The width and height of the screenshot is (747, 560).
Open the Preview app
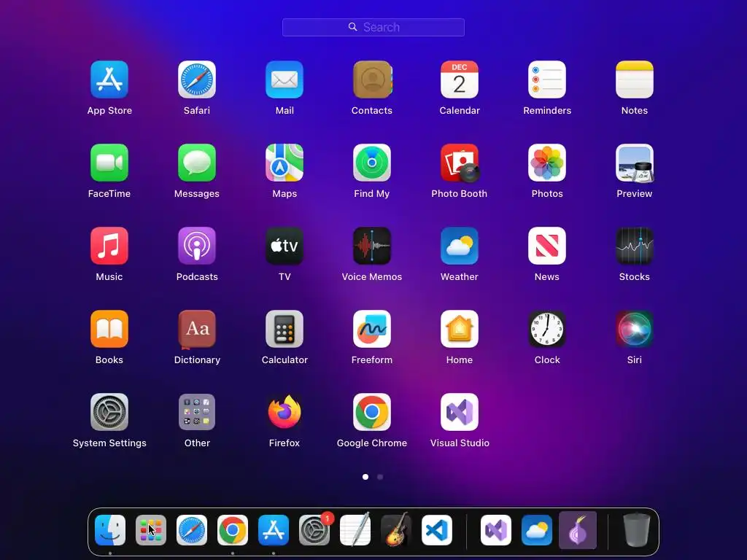635,163
